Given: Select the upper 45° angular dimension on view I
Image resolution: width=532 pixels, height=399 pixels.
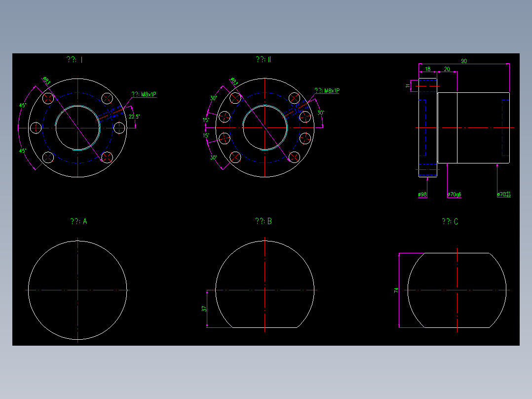Looking at the screenshot, I should [x=22, y=105].
